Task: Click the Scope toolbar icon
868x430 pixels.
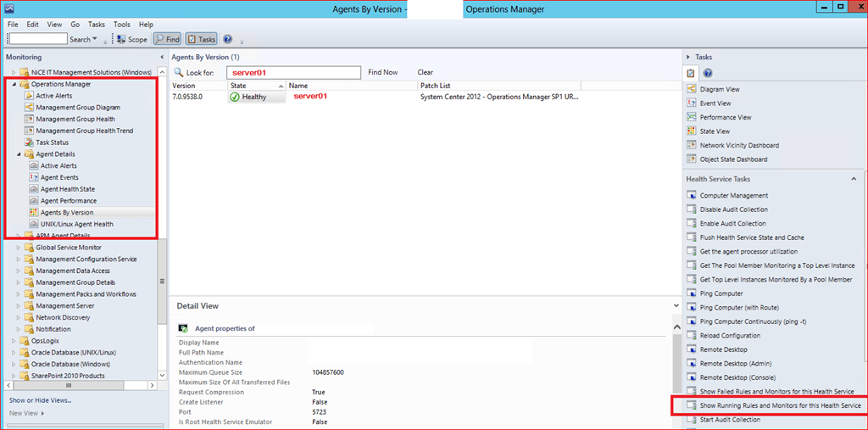Action: click(122, 39)
